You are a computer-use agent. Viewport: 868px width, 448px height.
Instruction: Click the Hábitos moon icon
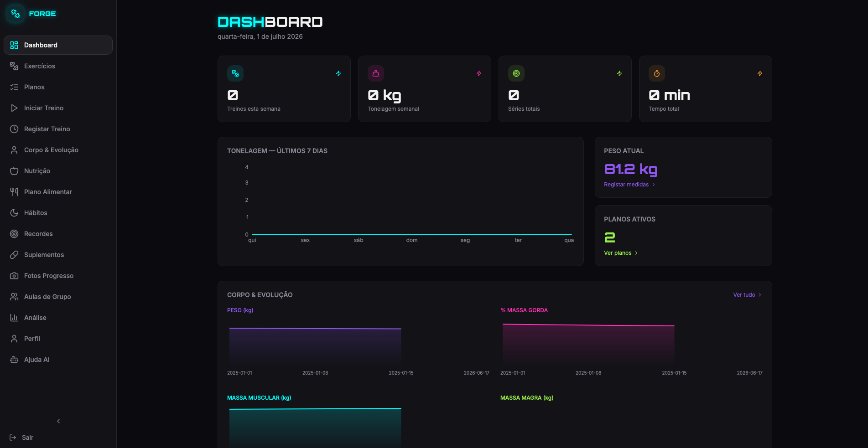click(14, 213)
